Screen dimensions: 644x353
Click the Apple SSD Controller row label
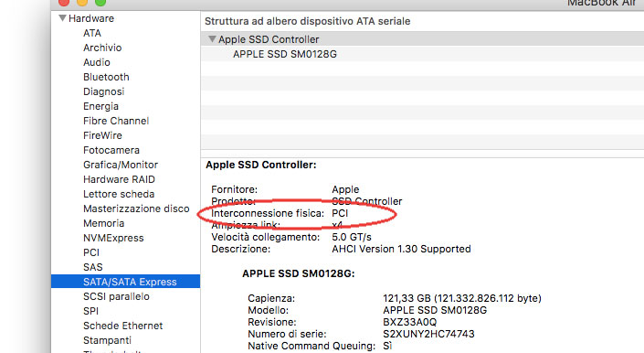[x=269, y=39]
